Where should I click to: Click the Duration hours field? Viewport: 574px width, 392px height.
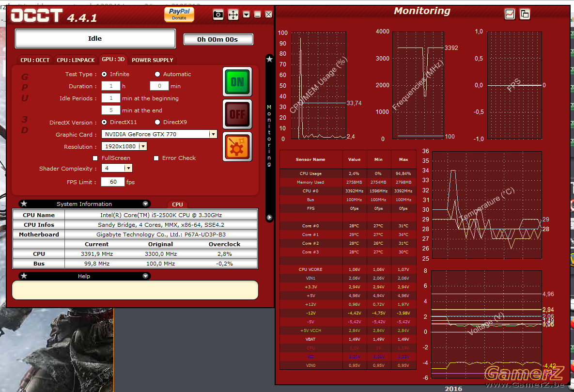click(x=111, y=86)
